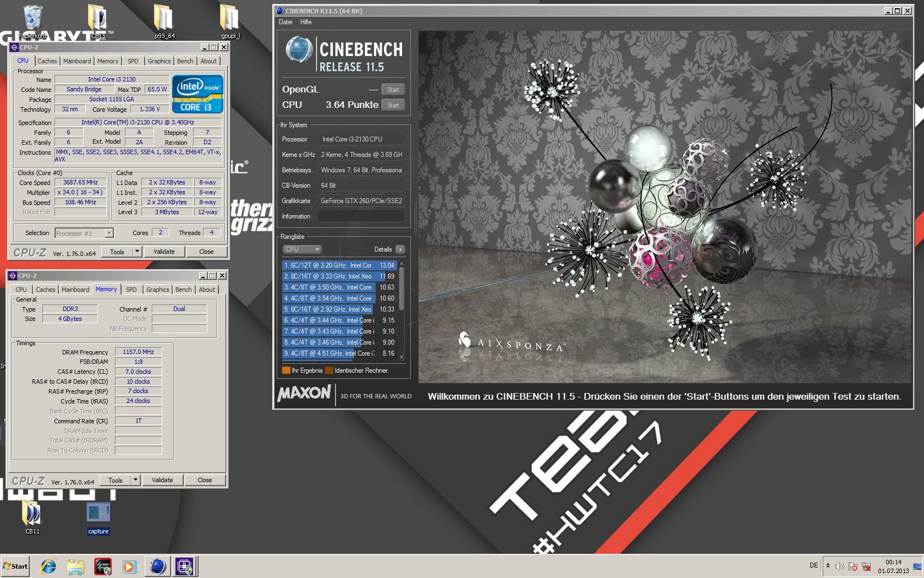Viewport: 924px width, 578px height.
Task: Click the DRAM Frequency value 1157.0 MHz
Action: 138,352
